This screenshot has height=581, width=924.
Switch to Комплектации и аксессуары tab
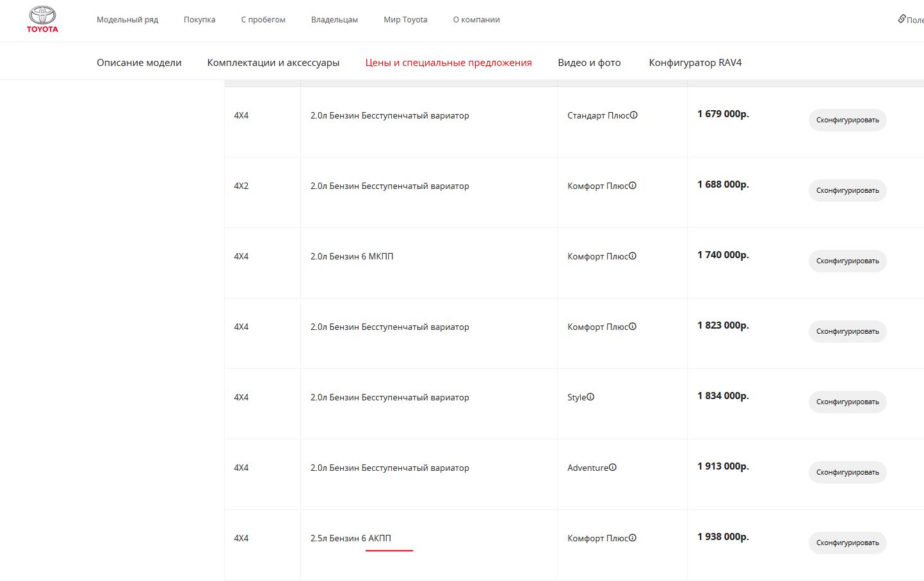coord(273,63)
